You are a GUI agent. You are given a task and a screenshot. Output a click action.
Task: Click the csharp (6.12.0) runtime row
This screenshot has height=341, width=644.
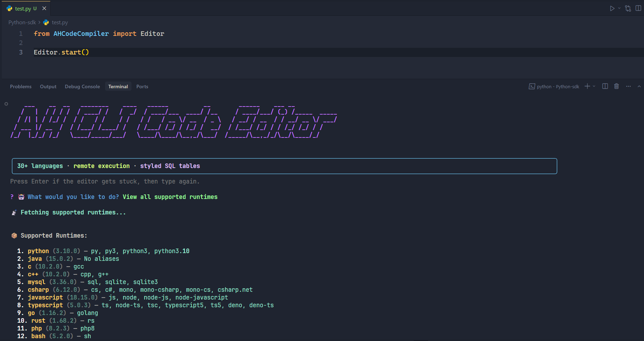coord(135,290)
